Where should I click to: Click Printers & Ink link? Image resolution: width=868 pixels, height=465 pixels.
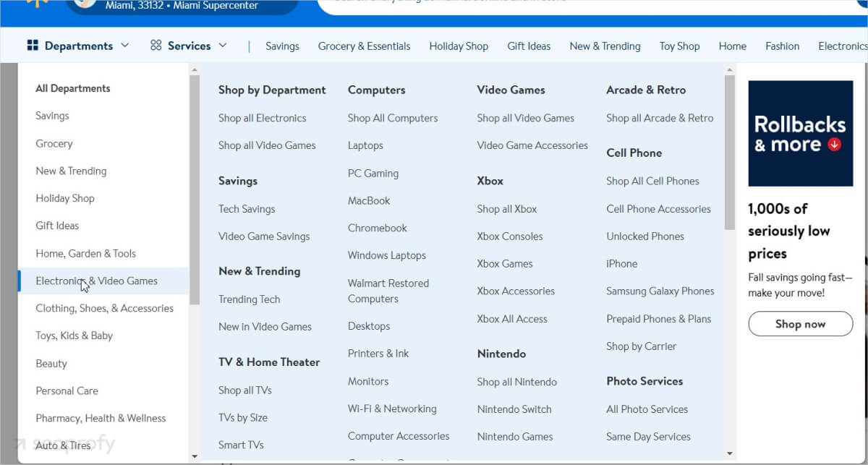[x=378, y=354]
